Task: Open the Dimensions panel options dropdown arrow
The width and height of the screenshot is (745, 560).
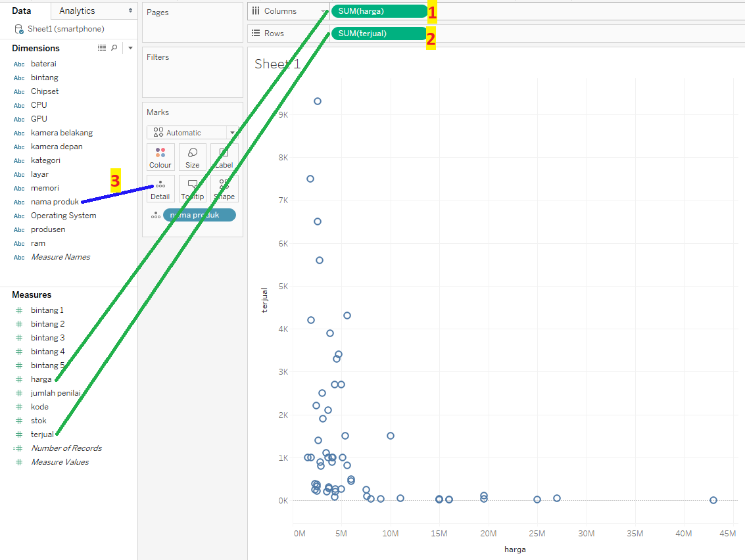Action: coord(130,47)
